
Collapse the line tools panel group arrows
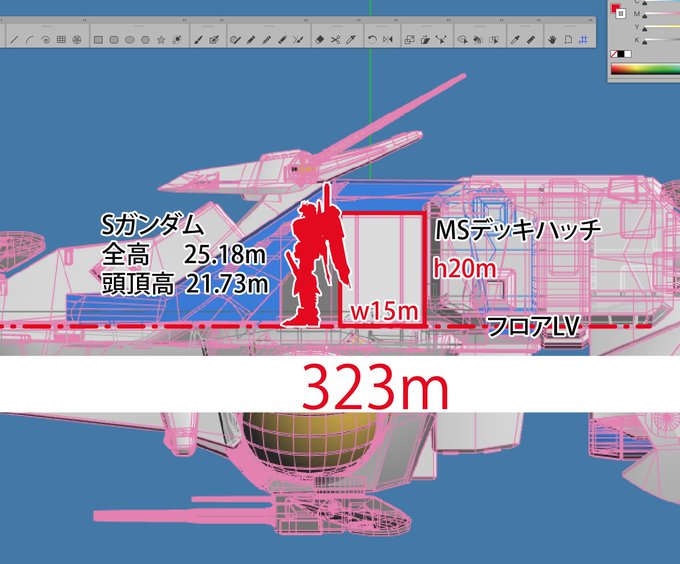[x=84, y=20]
